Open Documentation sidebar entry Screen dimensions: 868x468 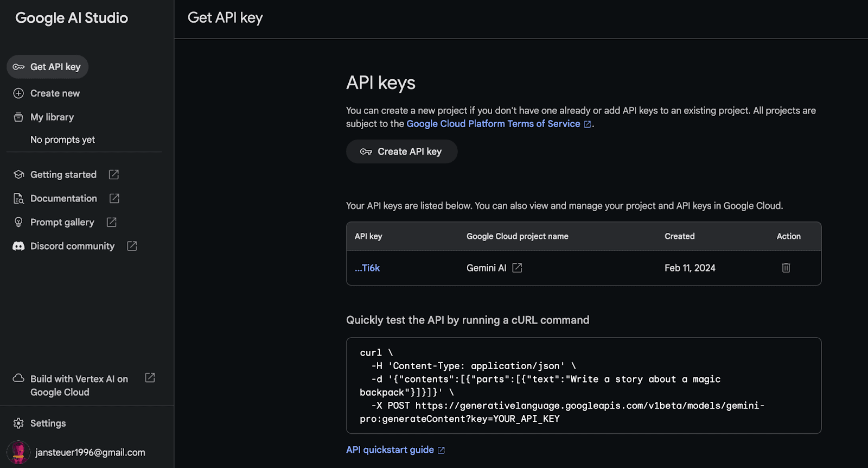pos(63,199)
